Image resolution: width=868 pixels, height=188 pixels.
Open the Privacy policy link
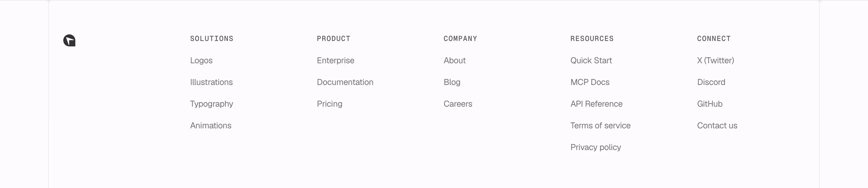tap(596, 148)
